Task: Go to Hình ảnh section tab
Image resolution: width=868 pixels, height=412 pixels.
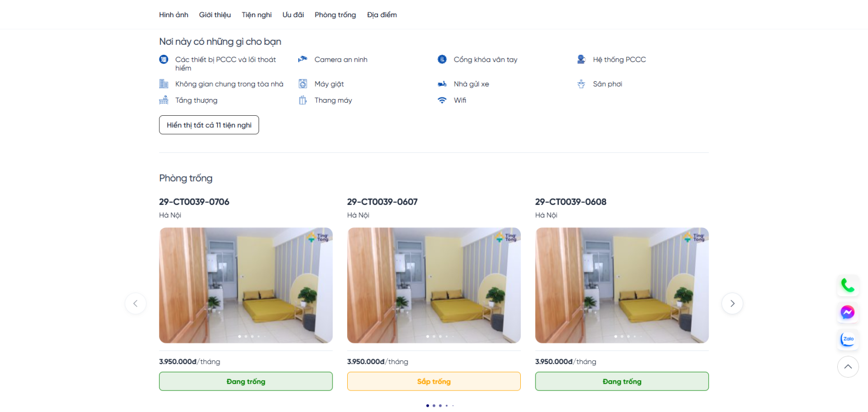Action: tap(174, 15)
